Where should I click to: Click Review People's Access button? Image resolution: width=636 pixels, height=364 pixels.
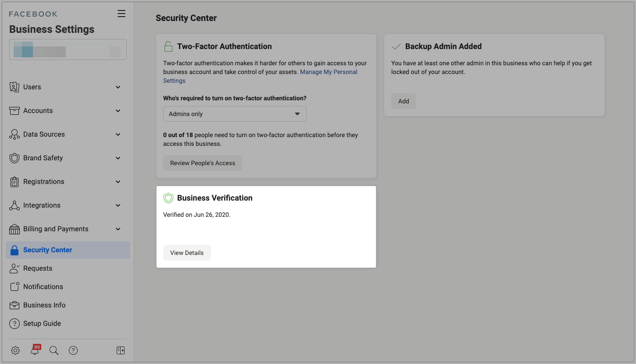[x=203, y=163]
